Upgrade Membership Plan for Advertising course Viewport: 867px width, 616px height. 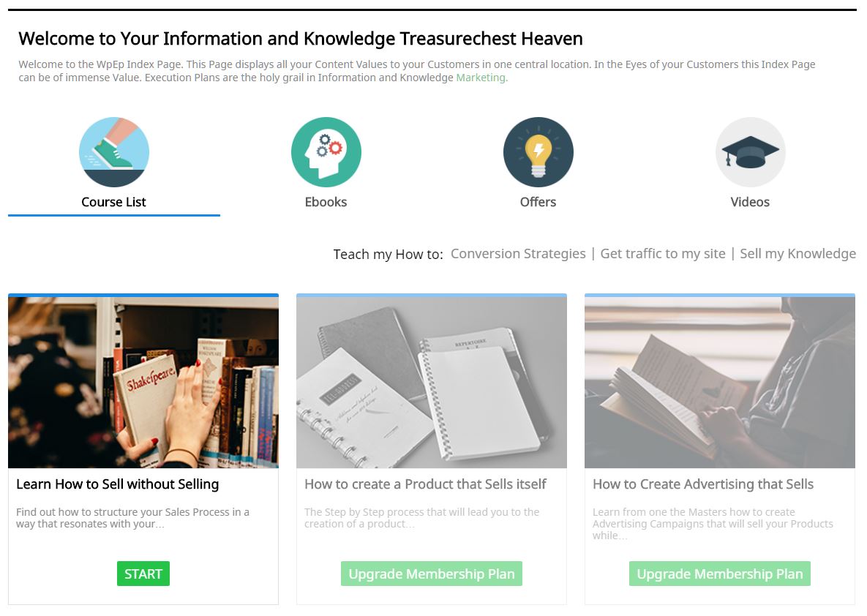point(720,574)
